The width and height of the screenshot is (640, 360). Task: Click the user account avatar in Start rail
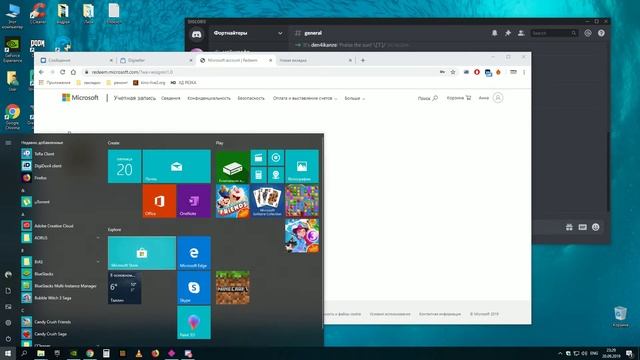click(8, 274)
